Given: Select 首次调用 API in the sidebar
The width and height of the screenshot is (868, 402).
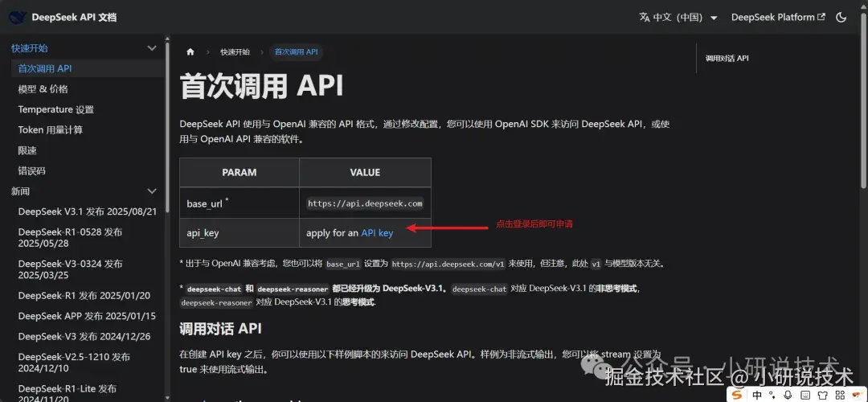Looking at the screenshot, I should pyautogui.click(x=88, y=68).
